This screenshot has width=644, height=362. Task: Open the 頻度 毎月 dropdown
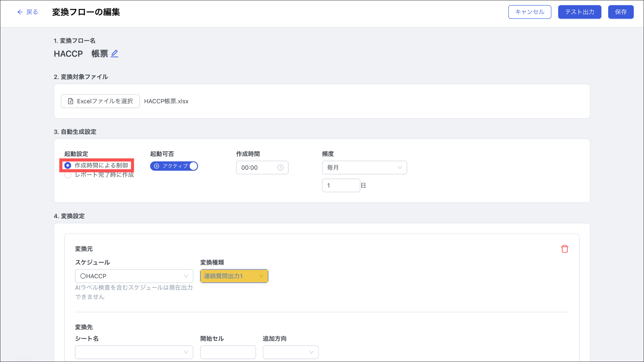(364, 167)
